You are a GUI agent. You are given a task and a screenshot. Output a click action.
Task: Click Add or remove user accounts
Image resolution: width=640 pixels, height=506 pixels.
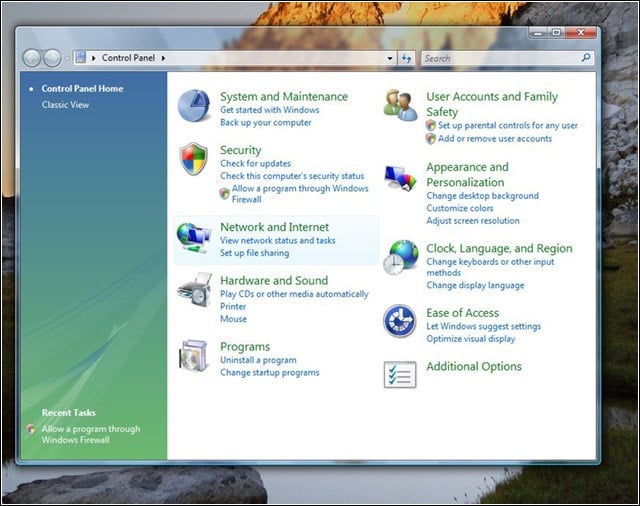tap(495, 139)
